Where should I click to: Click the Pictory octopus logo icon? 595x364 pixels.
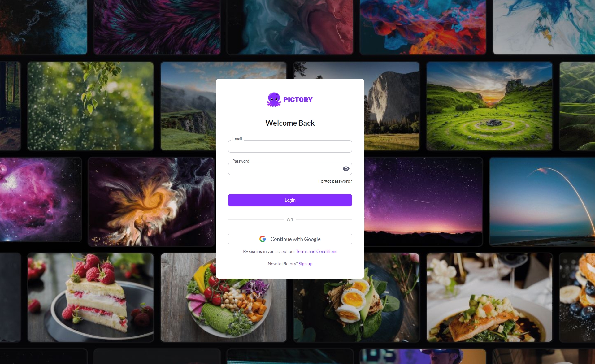tap(273, 99)
